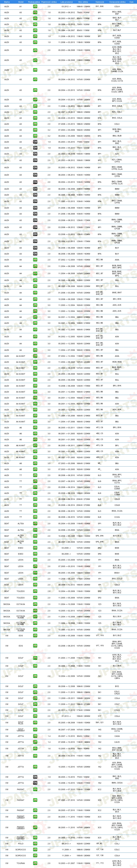Click the diesel ON icon in the A3 AZV row
The image size is (137, 868).
pyautogui.click(x=35, y=154)
